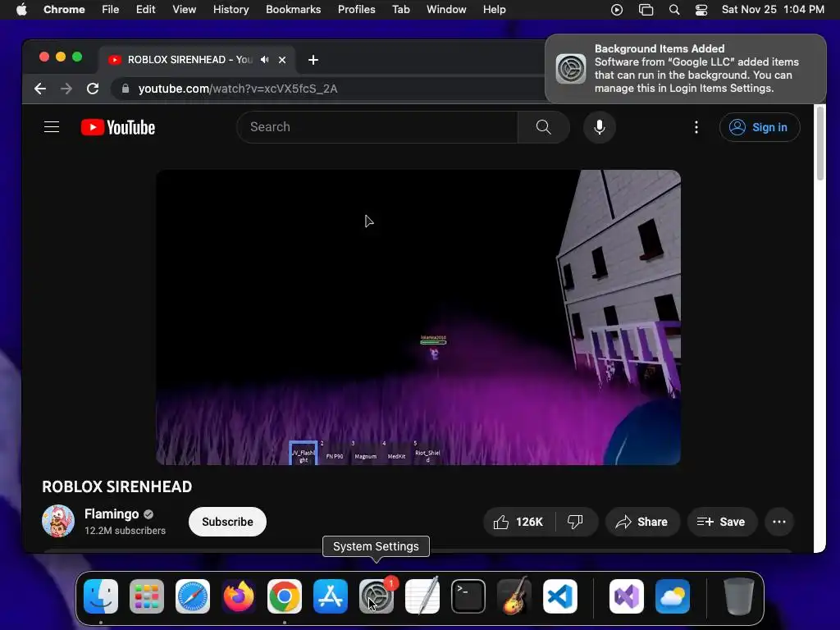Sign in to YouTube
The width and height of the screenshot is (840, 630).
coord(760,127)
